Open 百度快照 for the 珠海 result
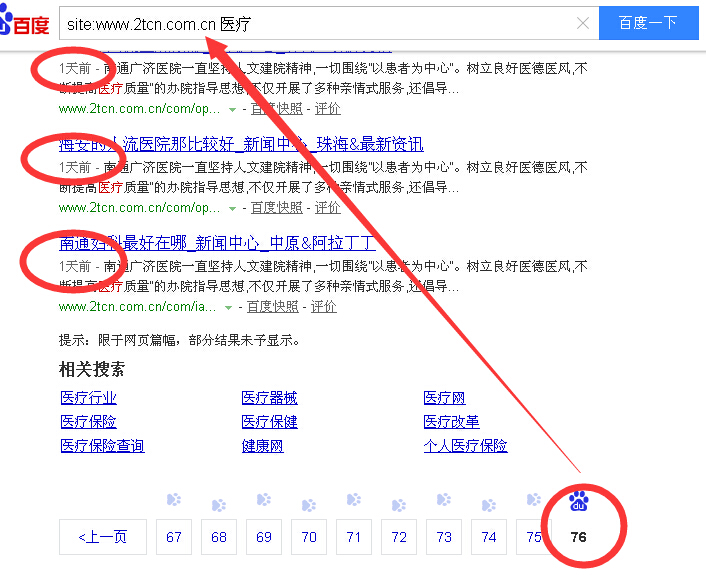Viewport: 706px width, 584px height. (x=276, y=208)
